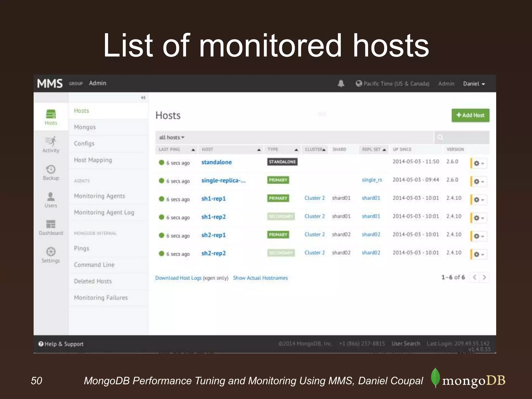Sort by Host column
The width and height of the screenshot is (532, 399).
point(231,149)
